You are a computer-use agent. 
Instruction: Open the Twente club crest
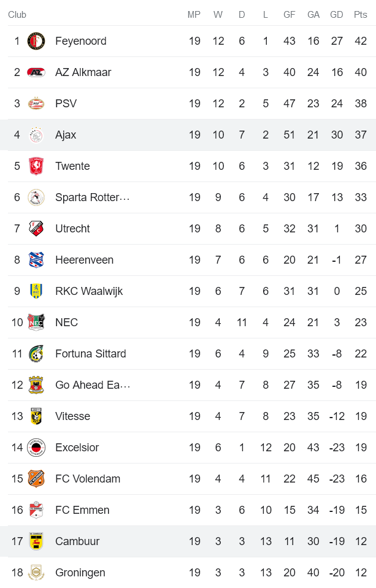(x=36, y=166)
